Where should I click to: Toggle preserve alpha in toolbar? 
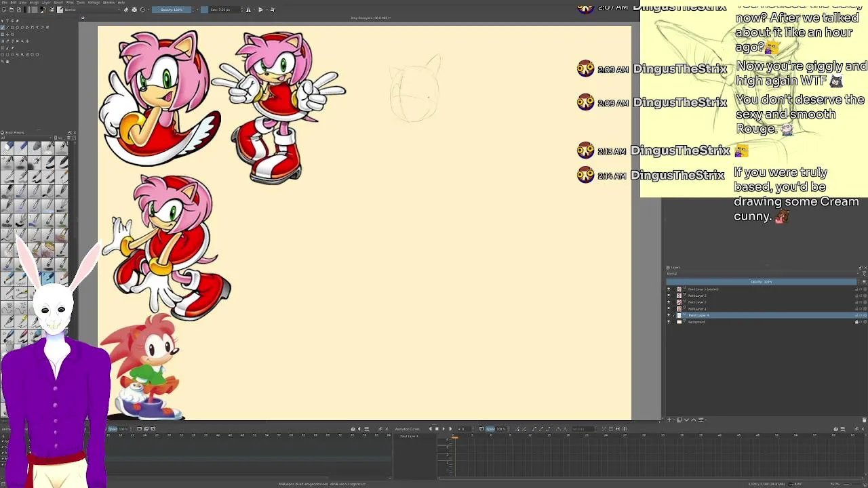(x=134, y=9)
